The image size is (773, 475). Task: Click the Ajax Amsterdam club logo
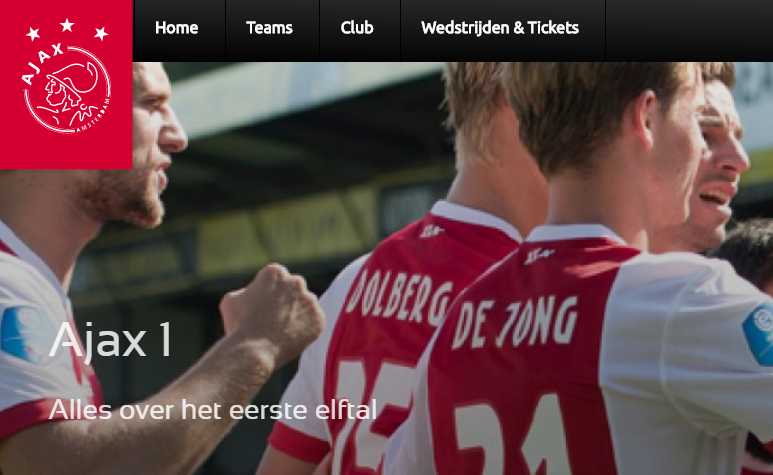66,84
